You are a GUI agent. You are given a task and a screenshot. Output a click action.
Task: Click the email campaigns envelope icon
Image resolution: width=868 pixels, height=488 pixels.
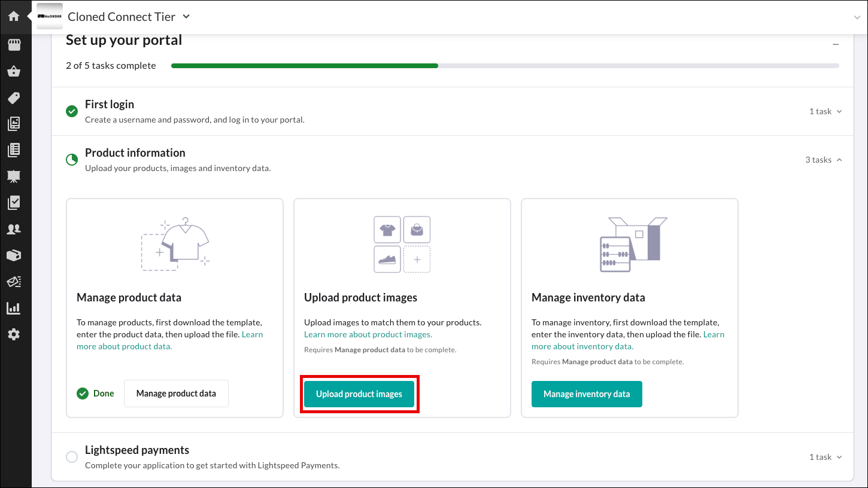[14, 282]
